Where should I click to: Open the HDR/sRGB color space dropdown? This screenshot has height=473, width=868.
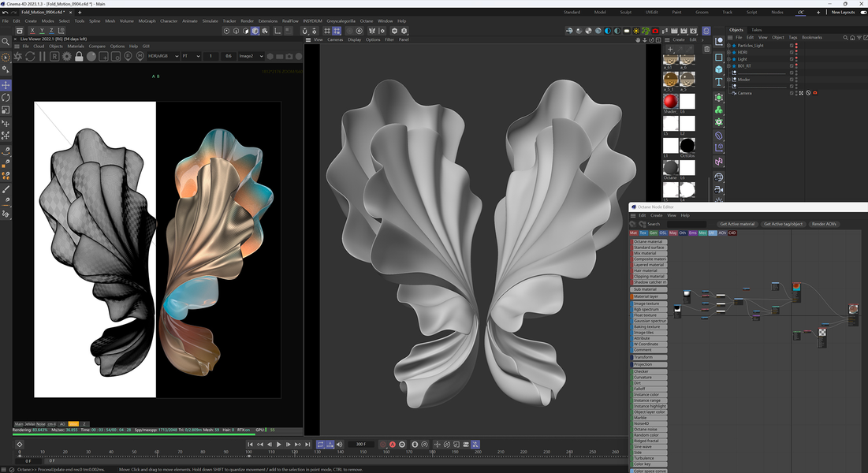[x=163, y=56]
